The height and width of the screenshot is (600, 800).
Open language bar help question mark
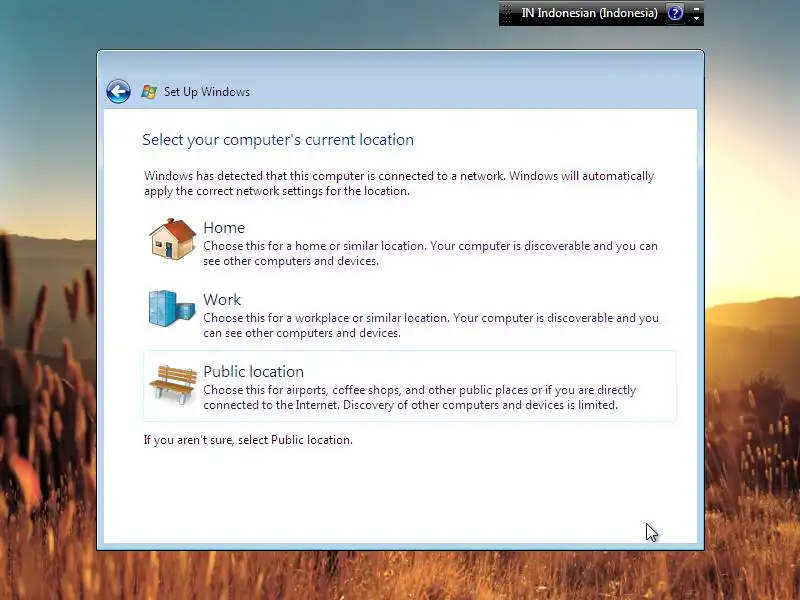pos(674,13)
